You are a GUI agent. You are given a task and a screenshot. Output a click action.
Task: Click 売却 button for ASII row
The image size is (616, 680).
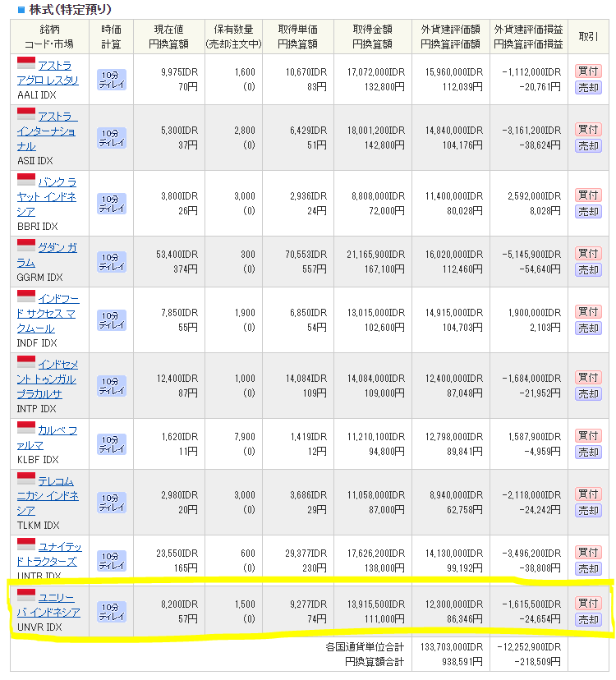[588, 146]
